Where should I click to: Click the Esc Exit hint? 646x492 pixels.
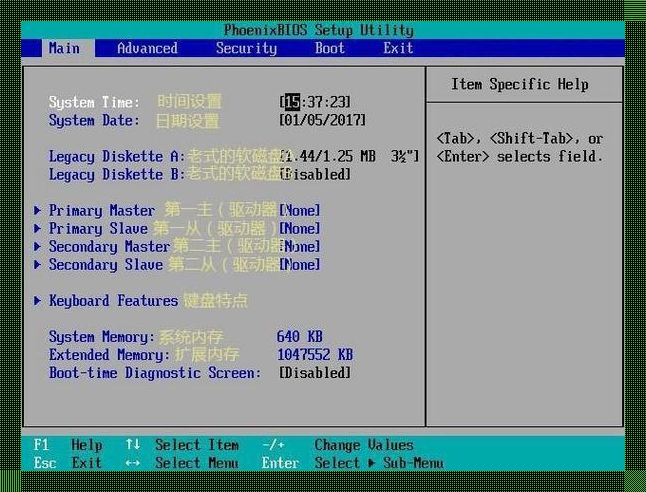(x=68, y=463)
